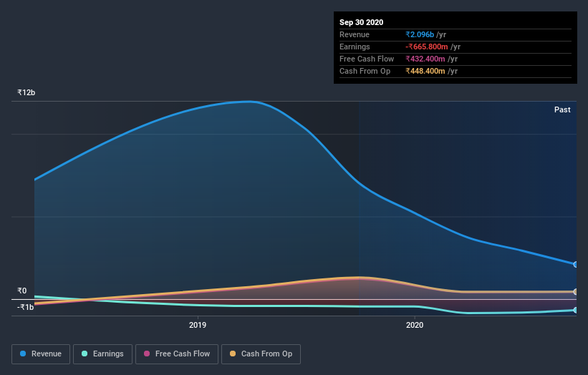Click the -₹1b y-axis label
This screenshot has width=588, height=375.
26,307
